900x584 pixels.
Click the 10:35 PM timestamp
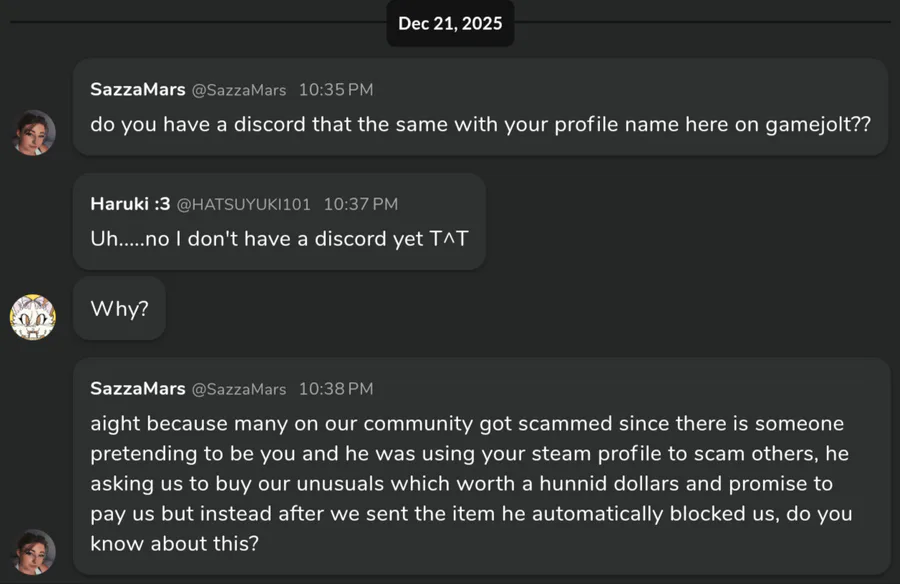click(335, 90)
